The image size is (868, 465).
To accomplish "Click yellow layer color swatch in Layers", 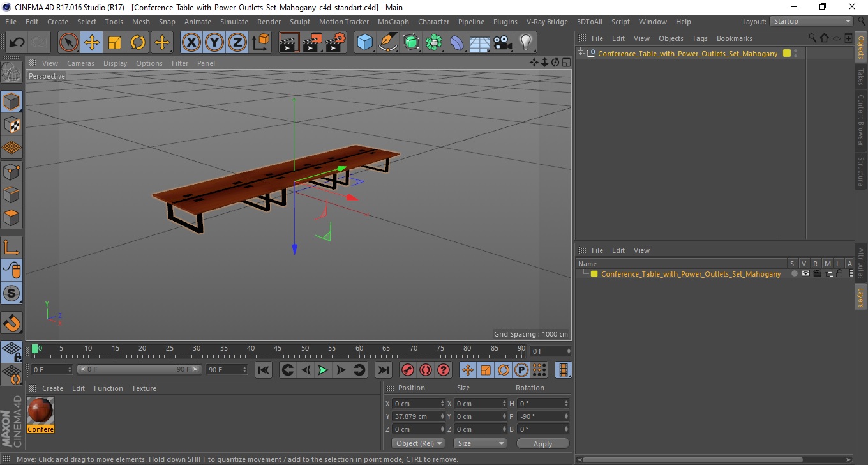I will pos(594,274).
